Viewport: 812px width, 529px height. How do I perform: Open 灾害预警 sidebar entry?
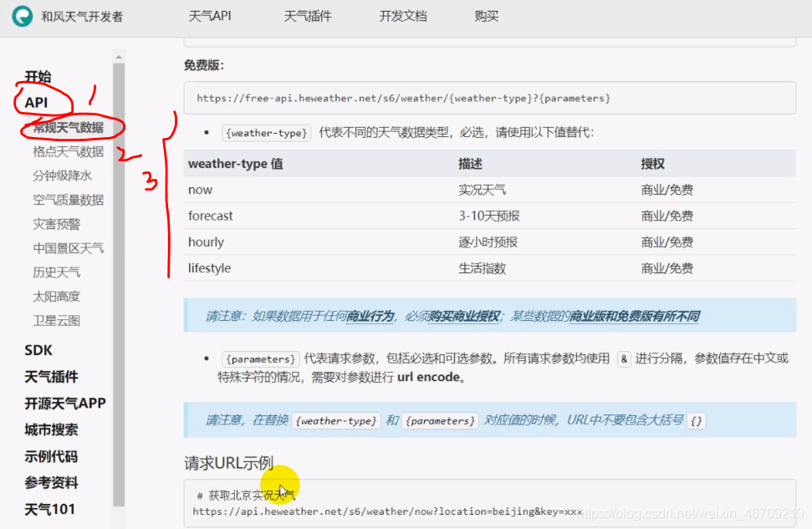pyautogui.click(x=56, y=224)
